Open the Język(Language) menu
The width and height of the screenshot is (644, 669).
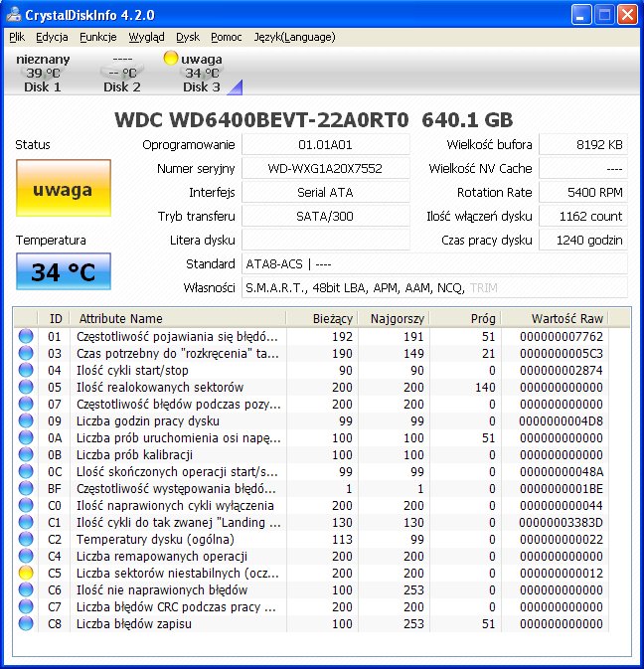(x=295, y=37)
